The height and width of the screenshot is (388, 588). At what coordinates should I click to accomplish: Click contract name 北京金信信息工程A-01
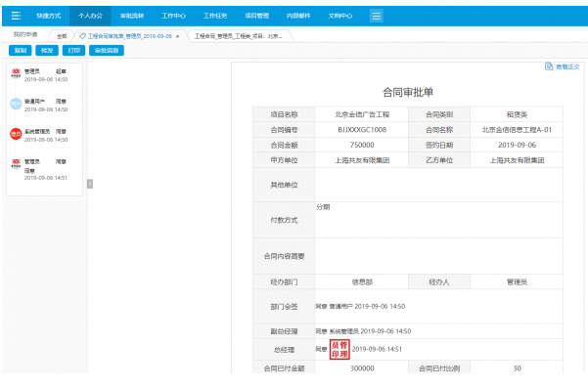(517, 130)
